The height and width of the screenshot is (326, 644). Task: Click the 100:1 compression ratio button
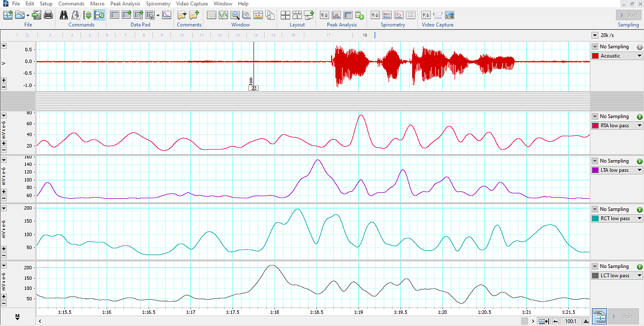pyautogui.click(x=571, y=321)
